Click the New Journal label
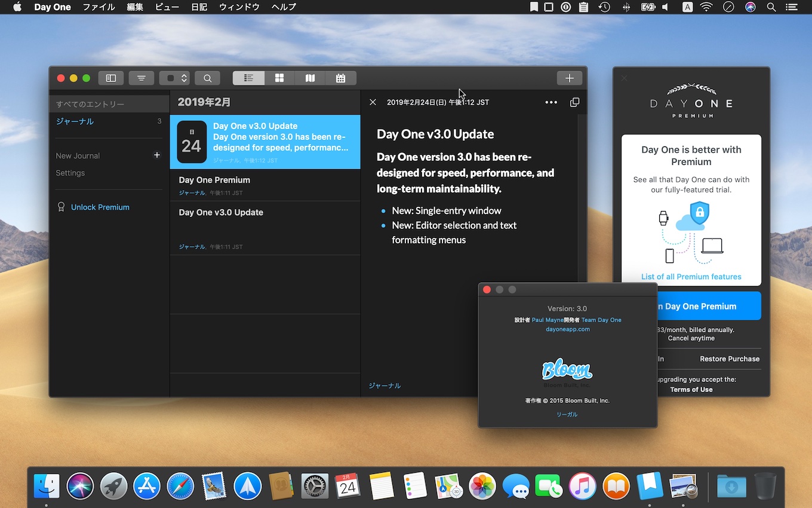The image size is (812, 508). [x=78, y=155]
